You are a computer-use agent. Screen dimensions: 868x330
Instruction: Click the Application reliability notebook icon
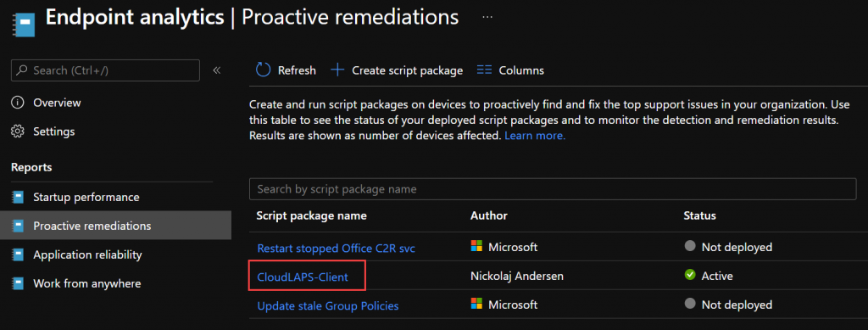(x=19, y=254)
